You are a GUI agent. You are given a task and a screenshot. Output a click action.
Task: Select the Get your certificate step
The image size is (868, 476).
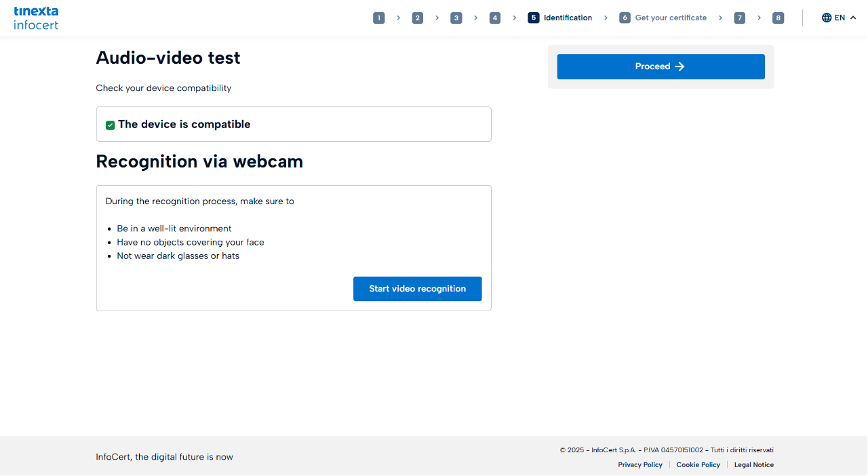click(663, 18)
